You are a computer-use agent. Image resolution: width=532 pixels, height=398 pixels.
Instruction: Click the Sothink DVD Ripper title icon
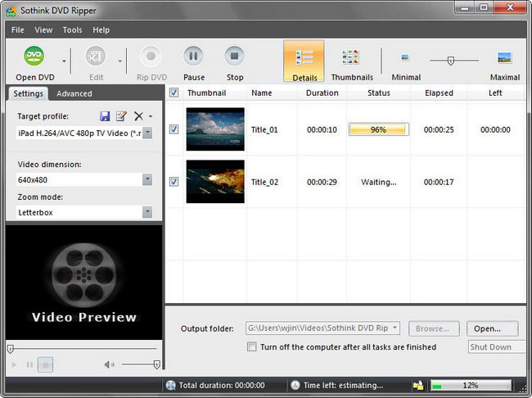click(11, 11)
